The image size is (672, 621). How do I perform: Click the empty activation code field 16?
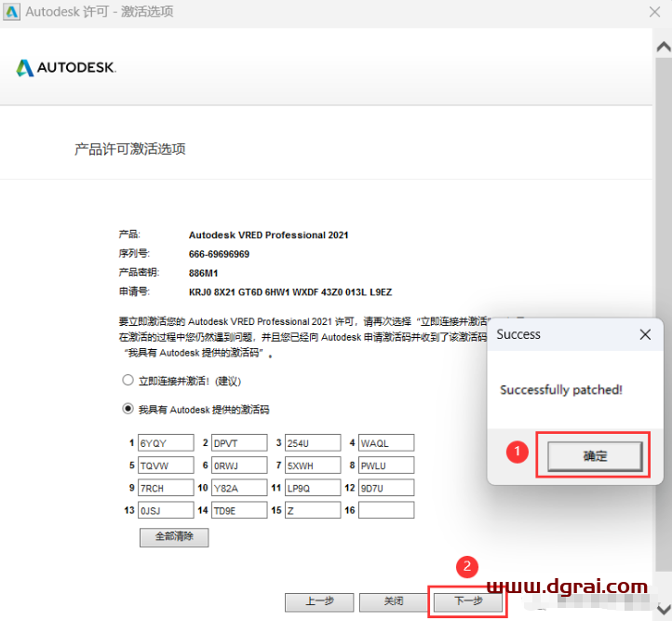pos(385,510)
